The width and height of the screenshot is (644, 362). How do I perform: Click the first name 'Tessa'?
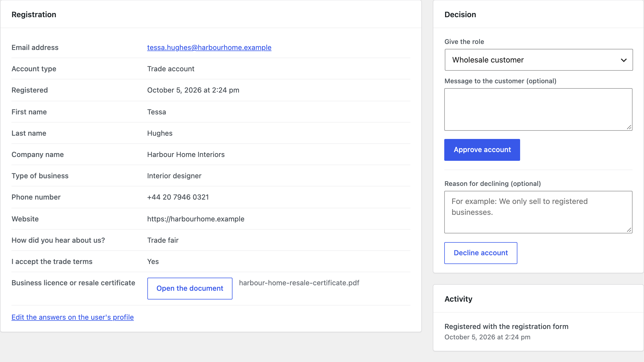pos(156,112)
